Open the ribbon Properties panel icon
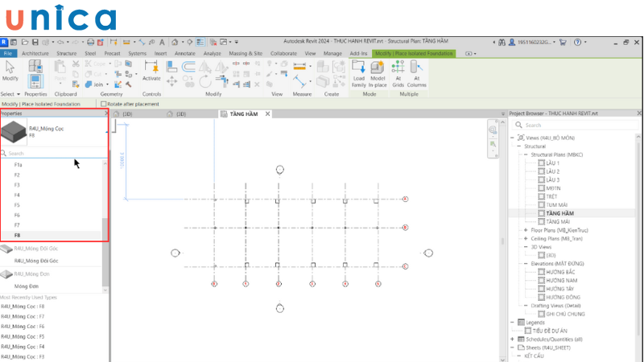The height and width of the screenshot is (362, 644). (x=35, y=73)
